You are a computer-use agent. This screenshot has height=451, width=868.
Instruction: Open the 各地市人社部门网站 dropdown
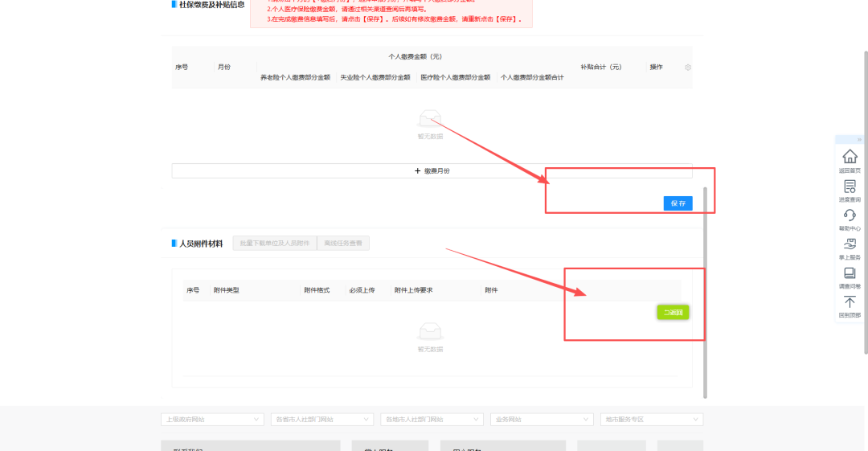pyautogui.click(x=432, y=420)
